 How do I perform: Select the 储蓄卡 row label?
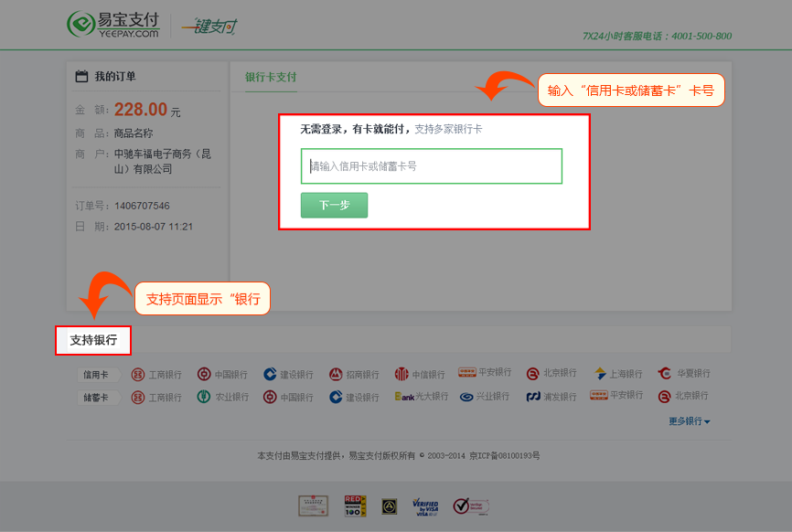99,398
